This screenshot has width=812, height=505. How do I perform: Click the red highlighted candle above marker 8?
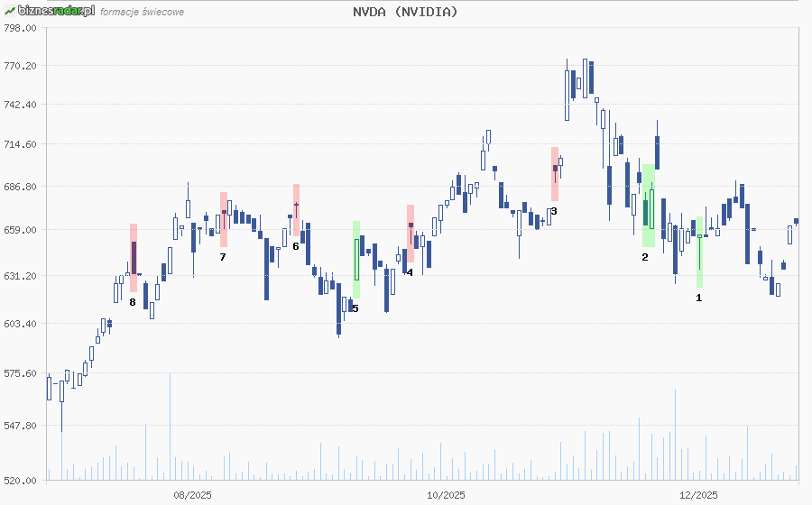(134, 257)
